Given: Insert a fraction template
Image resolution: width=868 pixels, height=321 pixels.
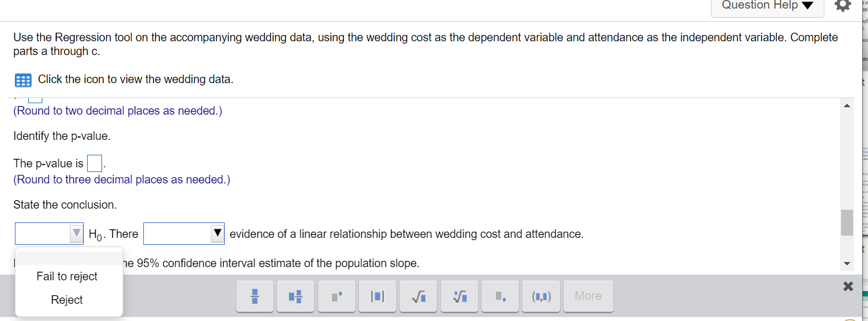Looking at the screenshot, I should 256,296.
